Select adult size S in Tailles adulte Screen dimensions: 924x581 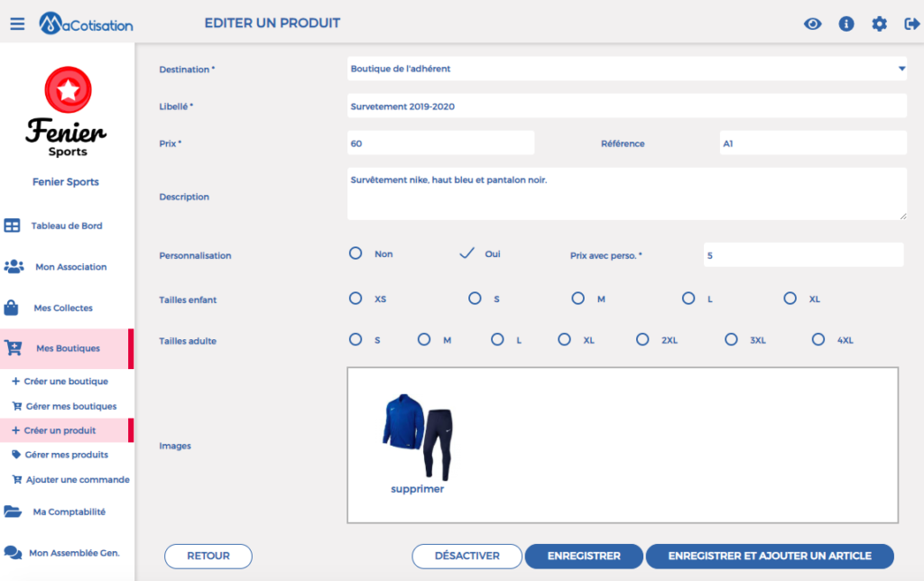[356, 339]
